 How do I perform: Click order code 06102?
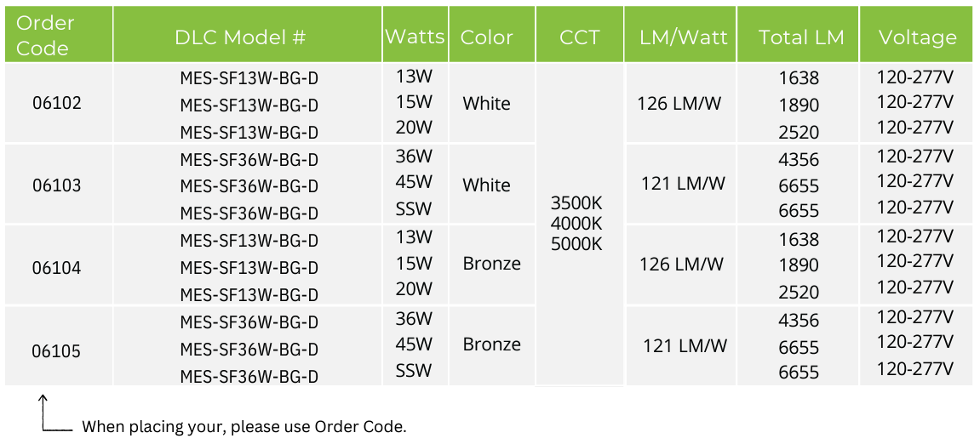point(57,103)
